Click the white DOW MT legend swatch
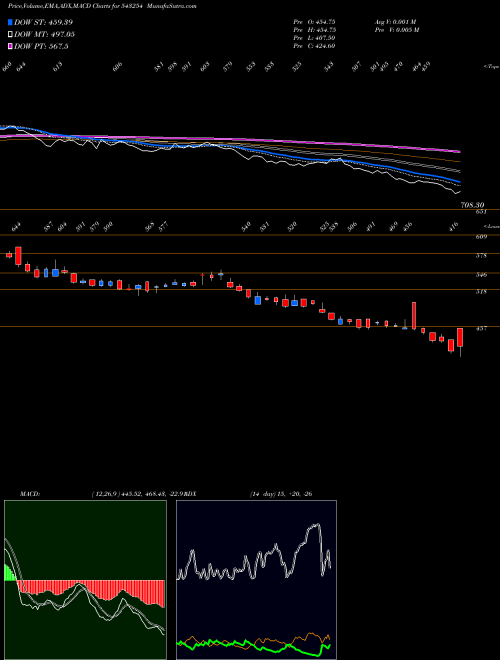 coord(10,34)
